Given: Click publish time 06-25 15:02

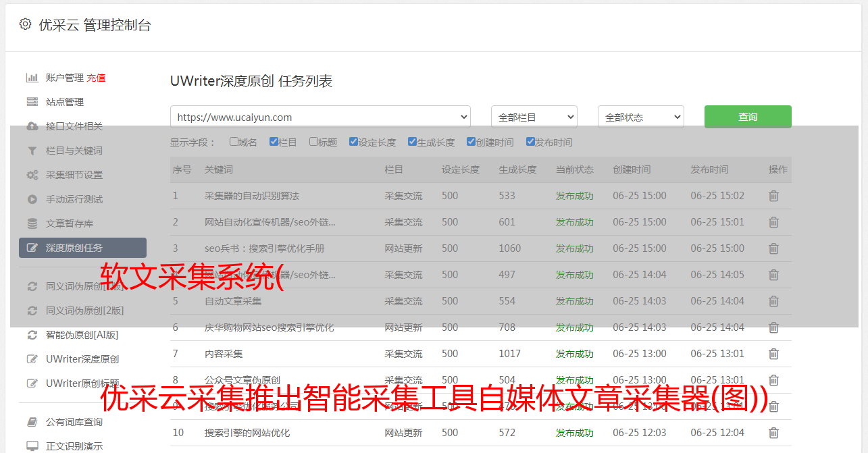Looking at the screenshot, I should pyautogui.click(x=717, y=196).
